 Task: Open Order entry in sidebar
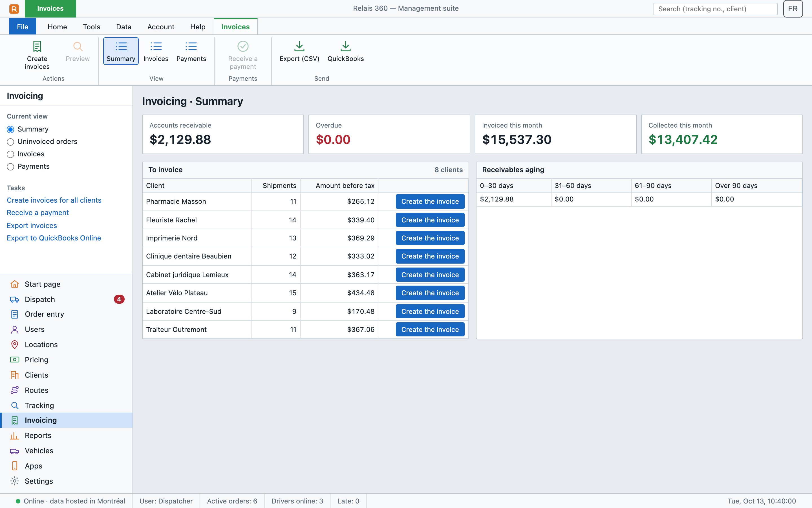(x=67, y=314)
